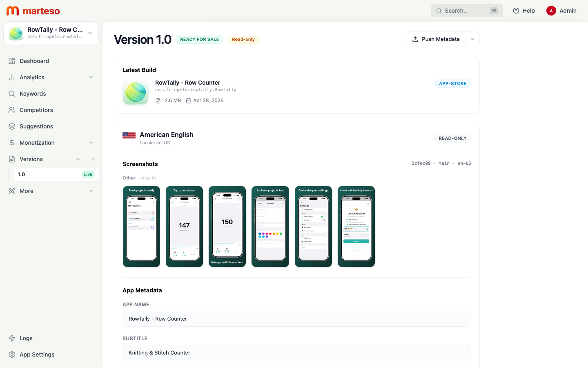Click the Keywords magnifier icon
The width and height of the screenshot is (588, 368).
tap(12, 94)
